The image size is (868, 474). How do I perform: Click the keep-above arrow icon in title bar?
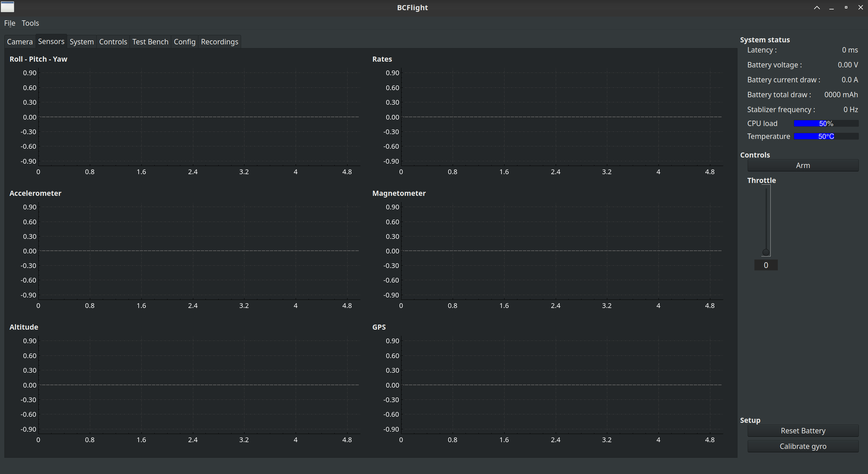tap(817, 7)
